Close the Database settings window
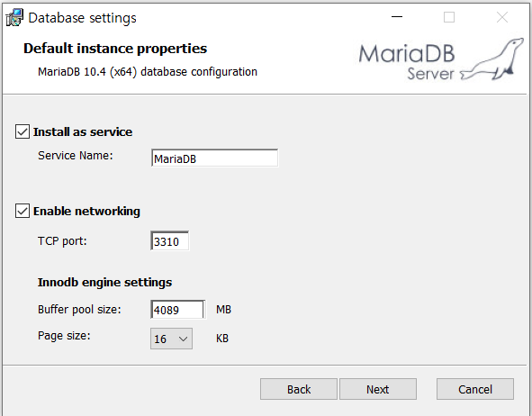Viewport: 532px width, 416px height. point(502,17)
